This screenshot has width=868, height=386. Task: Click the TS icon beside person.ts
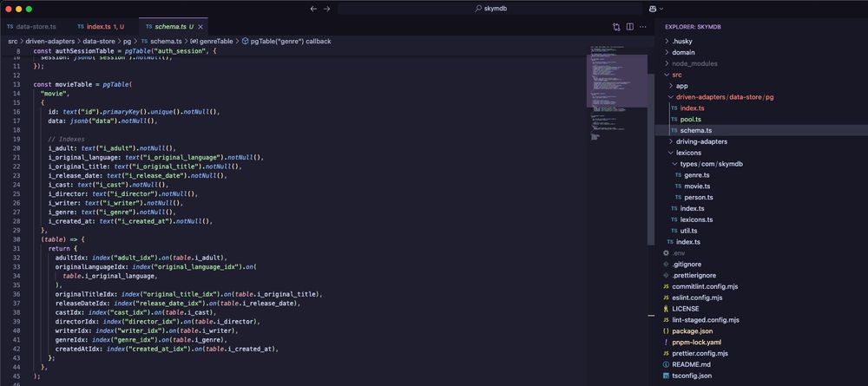click(678, 198)
